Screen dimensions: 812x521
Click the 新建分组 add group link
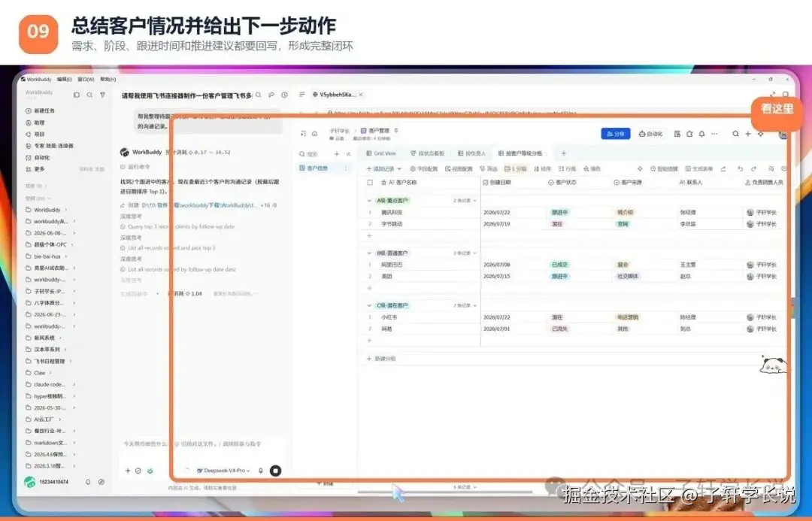pyautogui.click(x=381, y=359)
